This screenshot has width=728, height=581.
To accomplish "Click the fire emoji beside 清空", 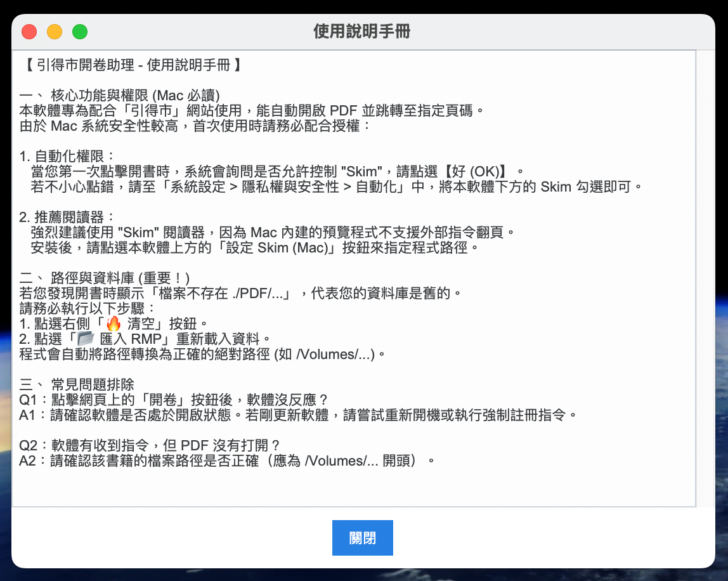I will click(114, 323).
